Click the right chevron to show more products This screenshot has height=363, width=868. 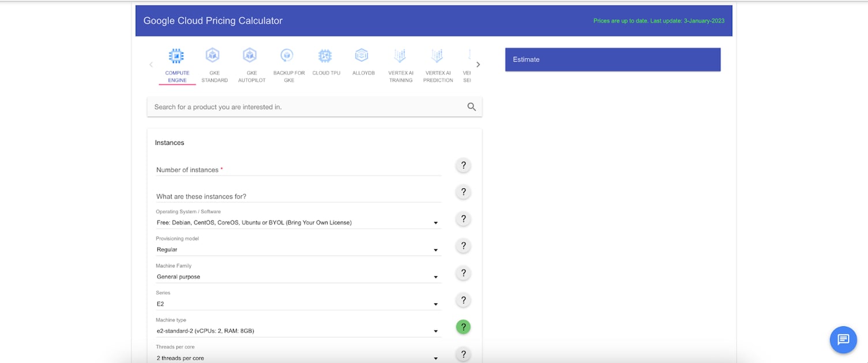(478, 64)
